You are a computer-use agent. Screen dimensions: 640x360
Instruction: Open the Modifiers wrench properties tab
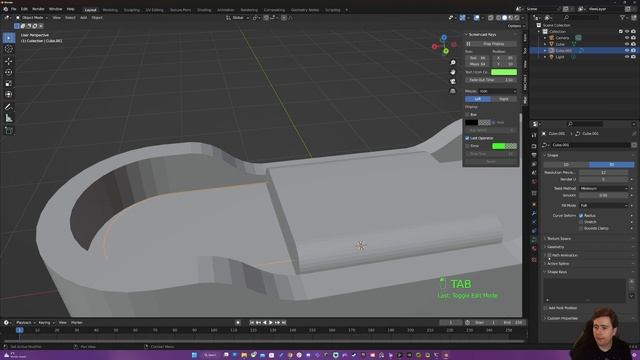click(534, 213)
